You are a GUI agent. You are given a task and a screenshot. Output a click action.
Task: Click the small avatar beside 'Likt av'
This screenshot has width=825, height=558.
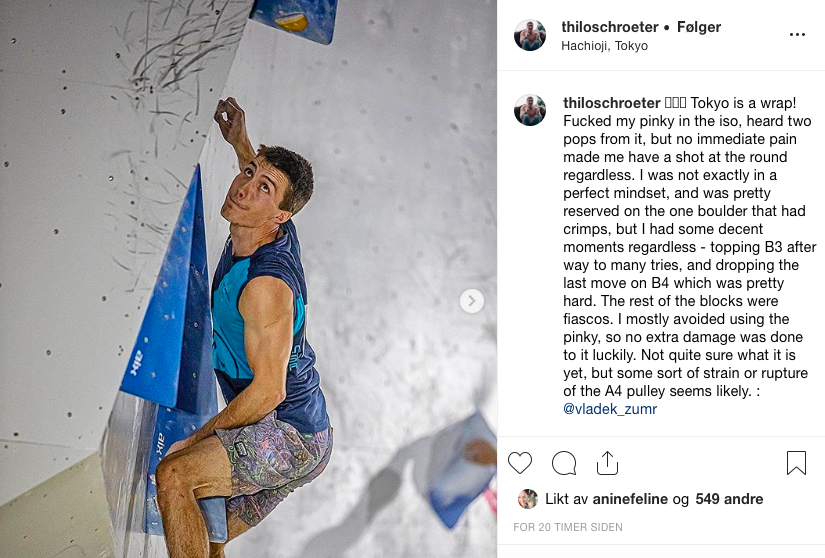point(527,499)
